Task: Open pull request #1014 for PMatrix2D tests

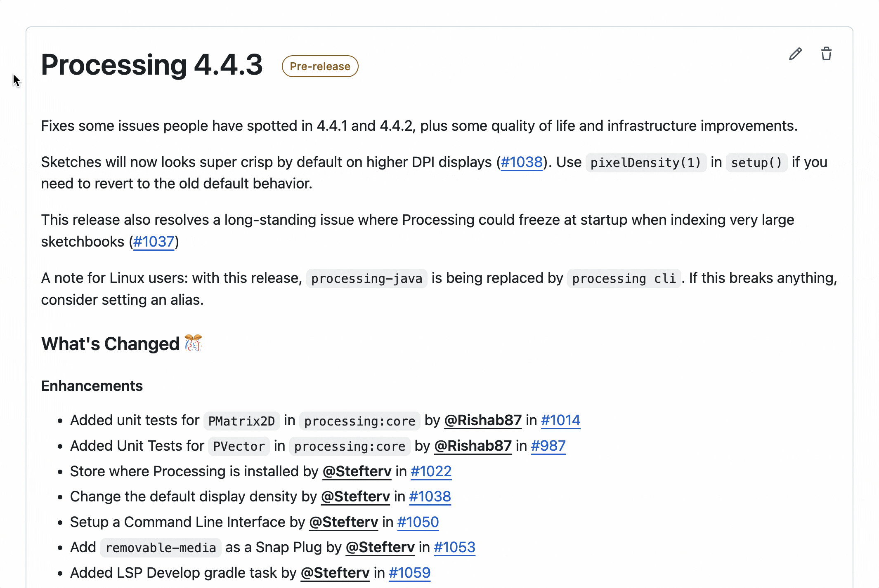Action: [x=560, y=420]
